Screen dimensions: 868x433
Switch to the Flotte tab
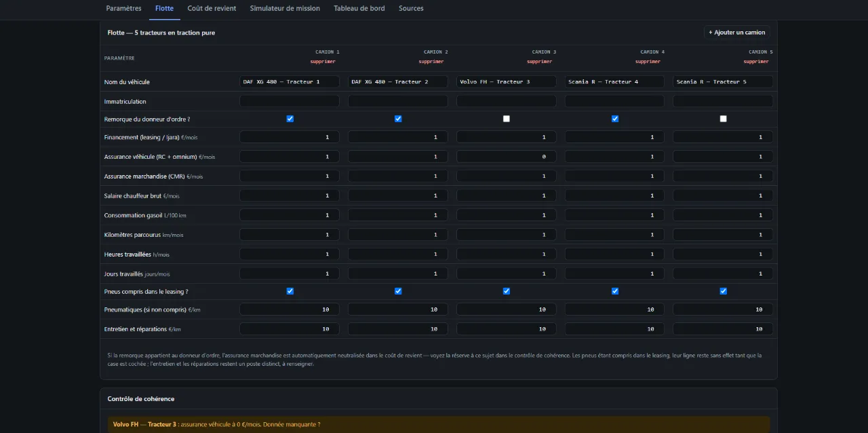tap(164, 8)
